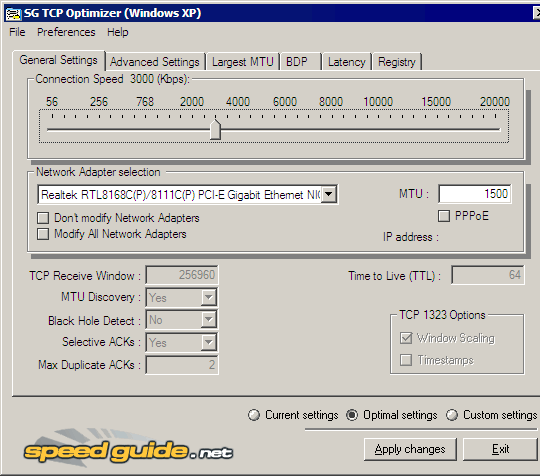Select the Current settings radio button
Image resolution: width=540 pixels, height=476 pixels.
click(x=254, y=415)
